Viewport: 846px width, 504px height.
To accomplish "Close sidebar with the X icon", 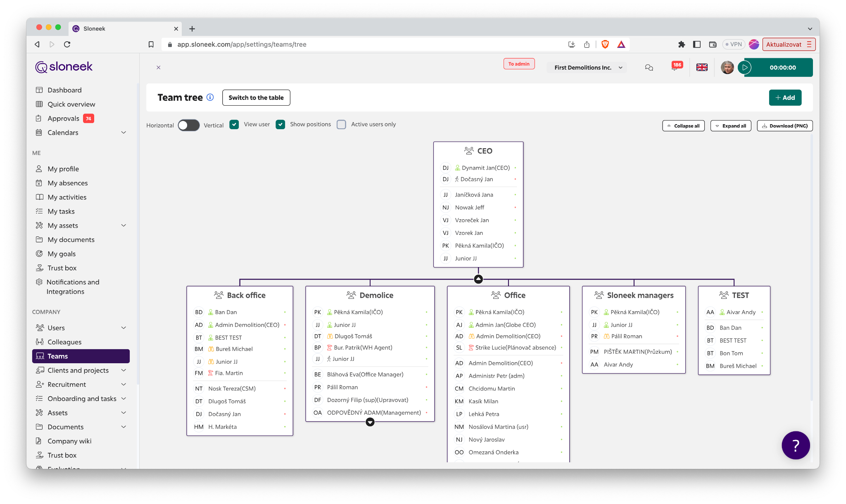I will coord(158,67).
